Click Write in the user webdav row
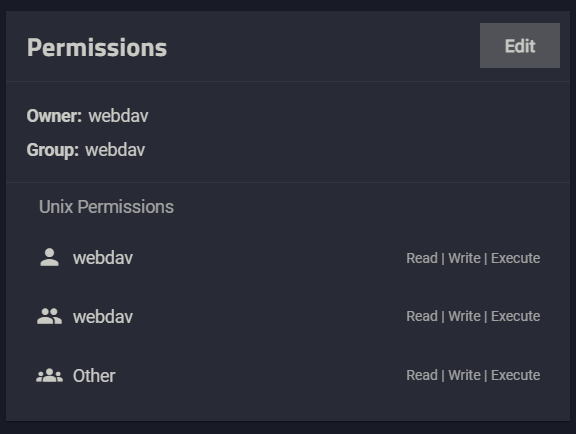This screenshot has width=576, height=434. coord(464,258)
